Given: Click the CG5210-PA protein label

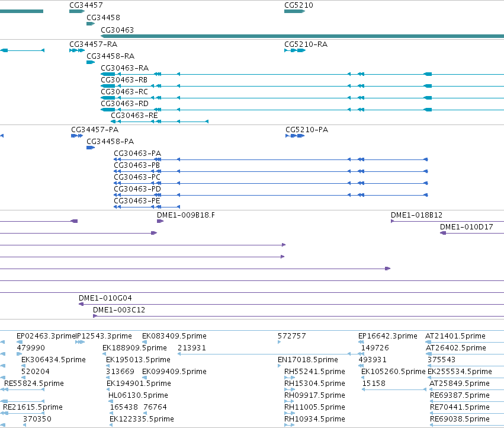Looking at the screenshot, I should coord(307,130).
